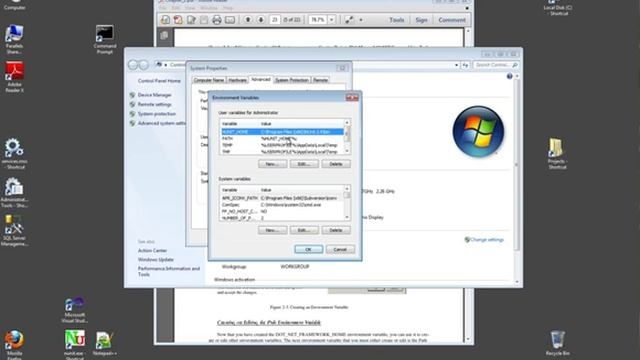
Task: Launch the Command Prompt desktop shortcut
Action: click(104, 39)
